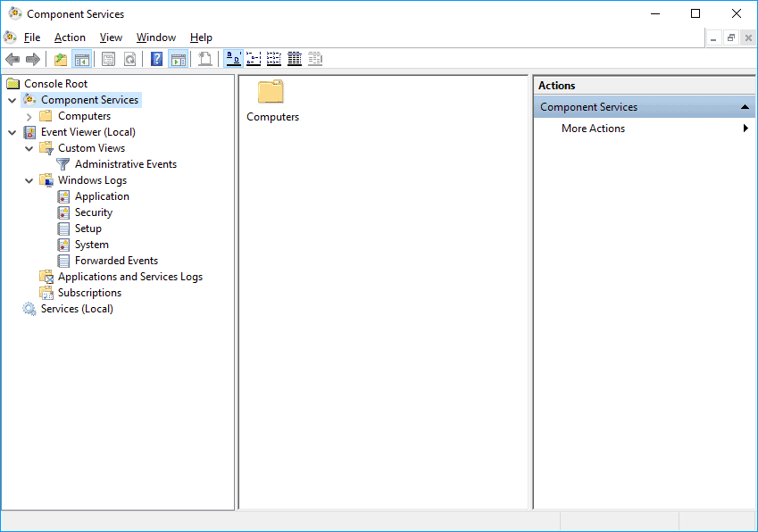Open the Security log
The height and width of the screenshot is (532, 758).
(94, 212)
